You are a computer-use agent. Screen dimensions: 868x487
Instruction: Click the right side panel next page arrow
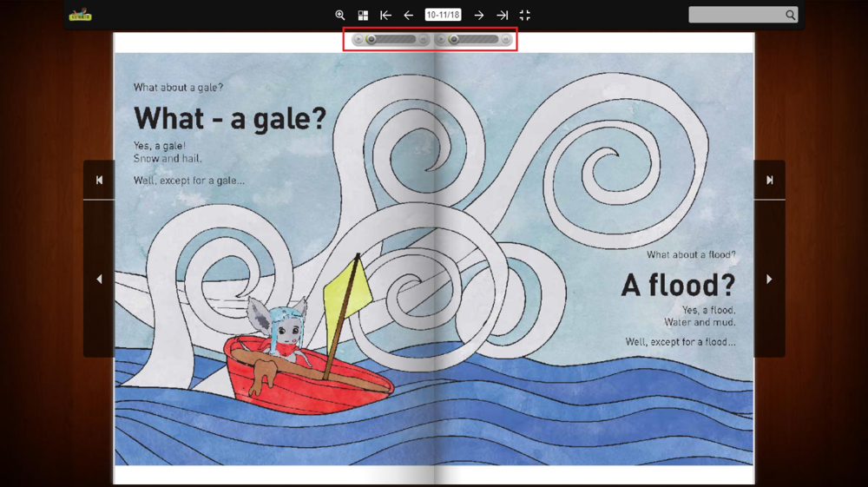coord(769,279)
